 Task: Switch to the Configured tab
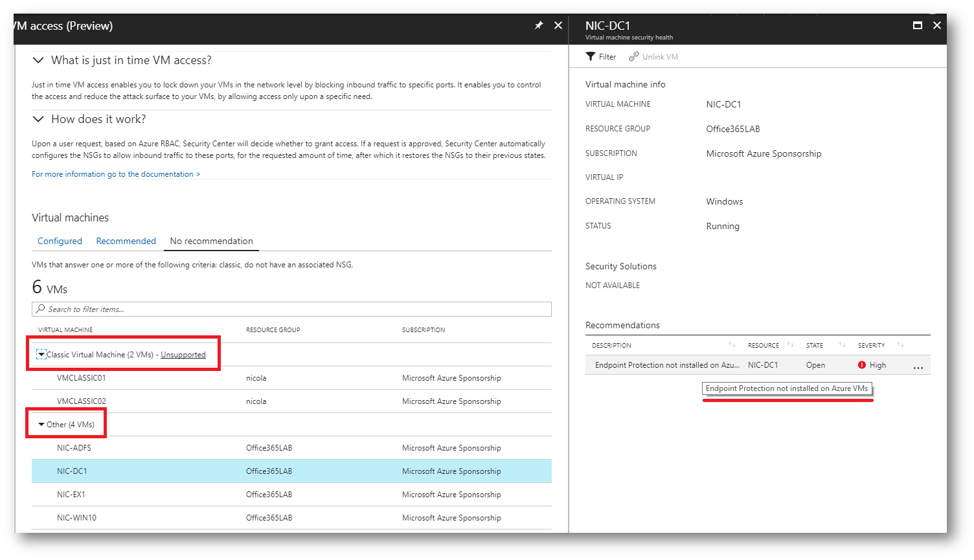[x=60, y=241]
